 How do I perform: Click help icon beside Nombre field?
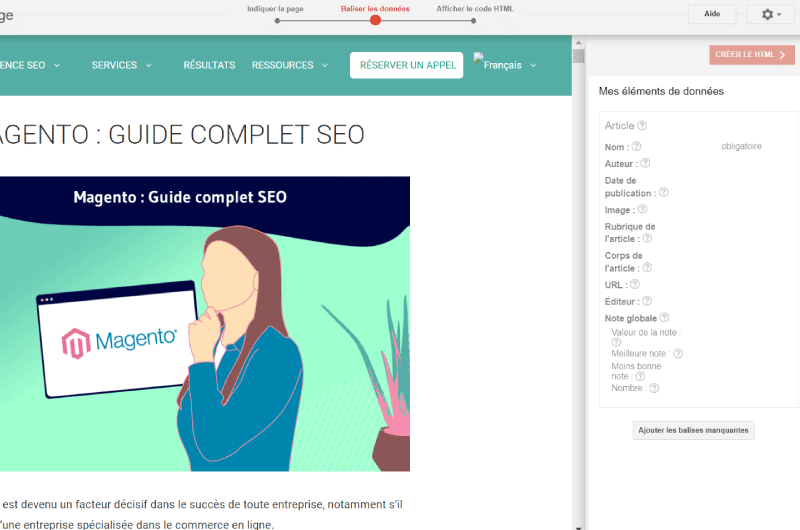pyautogui.click(x=654, y=388)
